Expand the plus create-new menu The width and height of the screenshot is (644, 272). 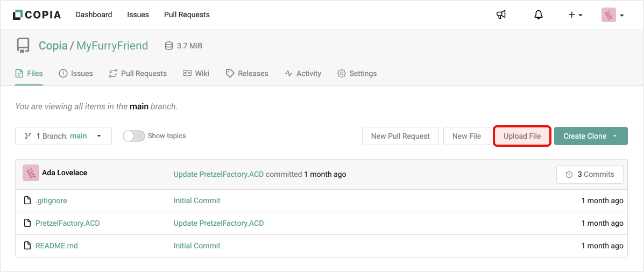(x=575, y=15)
